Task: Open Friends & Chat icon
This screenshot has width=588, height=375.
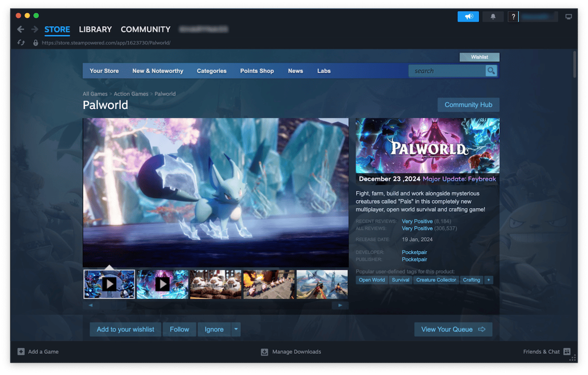Action: coord(567,352)
